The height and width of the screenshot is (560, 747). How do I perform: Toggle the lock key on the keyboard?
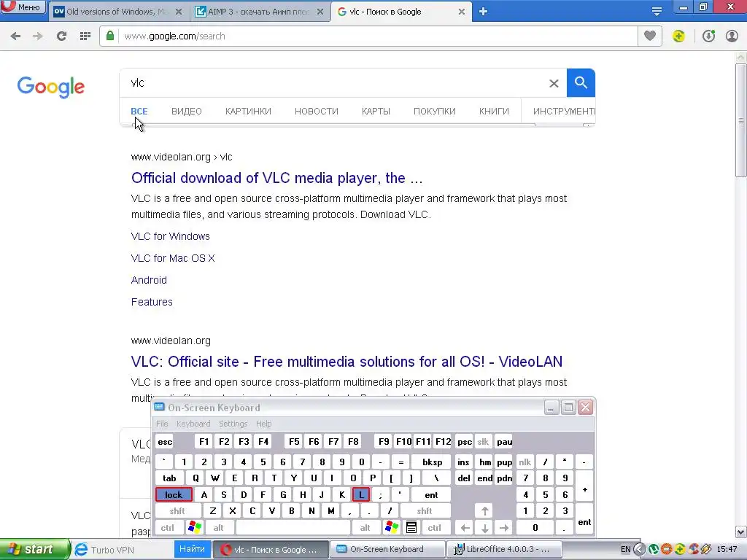(x=174, y=495)
